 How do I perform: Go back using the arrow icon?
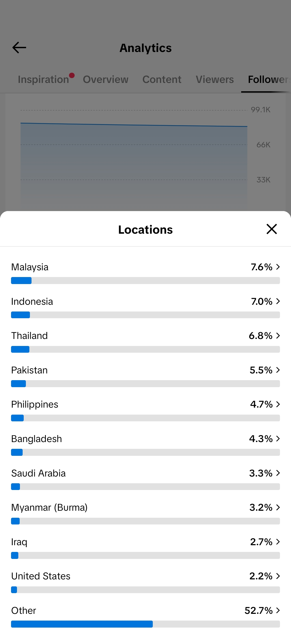[x=19, y=48]
